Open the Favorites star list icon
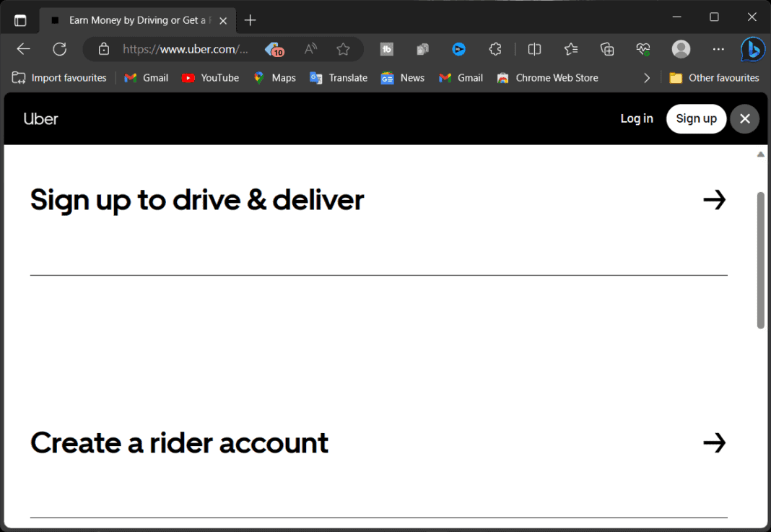 (x=571, y=49)
